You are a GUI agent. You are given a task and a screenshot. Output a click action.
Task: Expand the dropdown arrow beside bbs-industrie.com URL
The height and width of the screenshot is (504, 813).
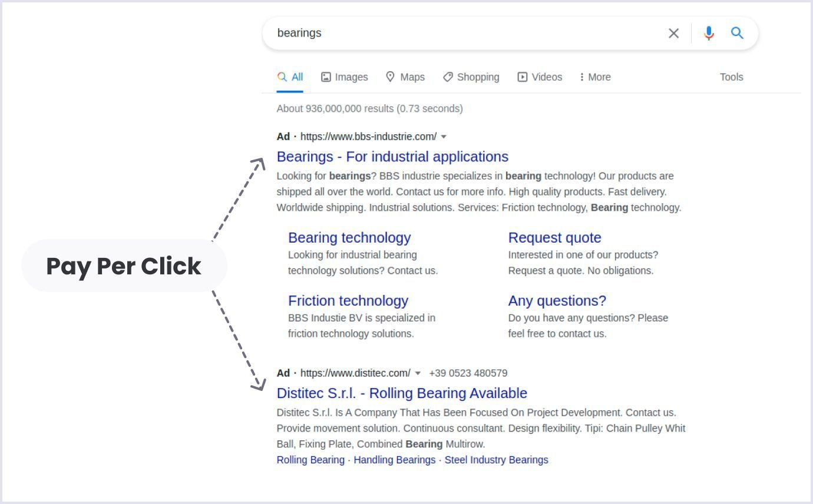click(x=444, y=137)
